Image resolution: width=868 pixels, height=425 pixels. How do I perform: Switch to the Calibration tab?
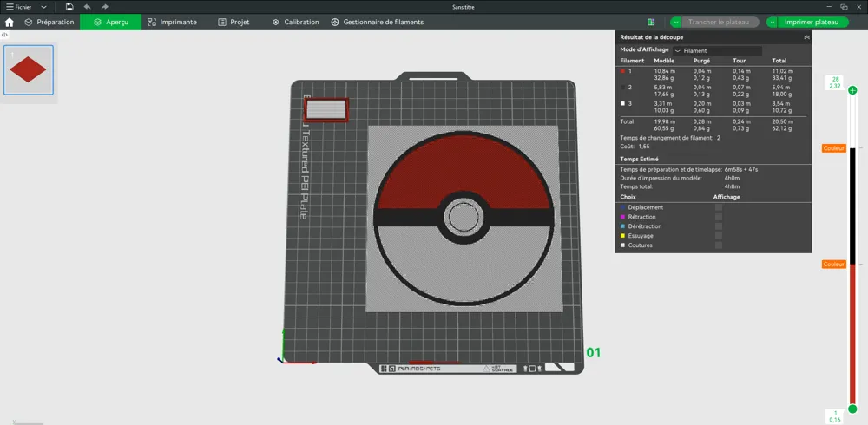tap(296, 23)
